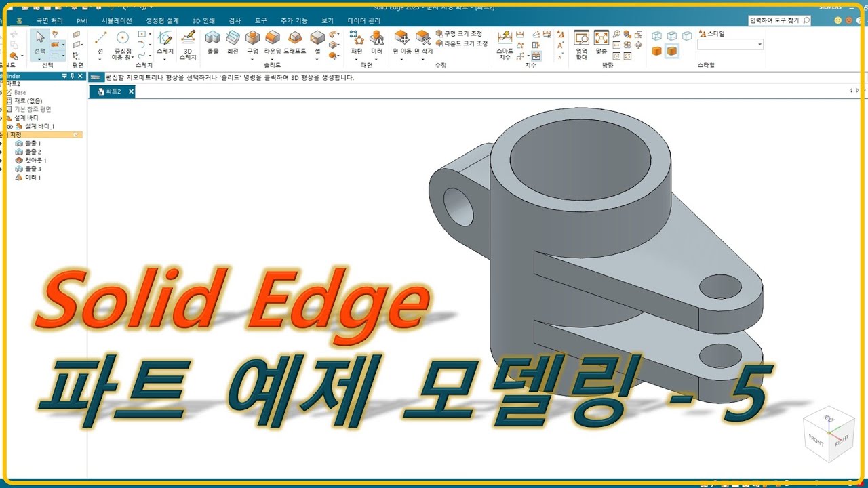
Task: Select the 선택 arrow tool
Action: 40,42
